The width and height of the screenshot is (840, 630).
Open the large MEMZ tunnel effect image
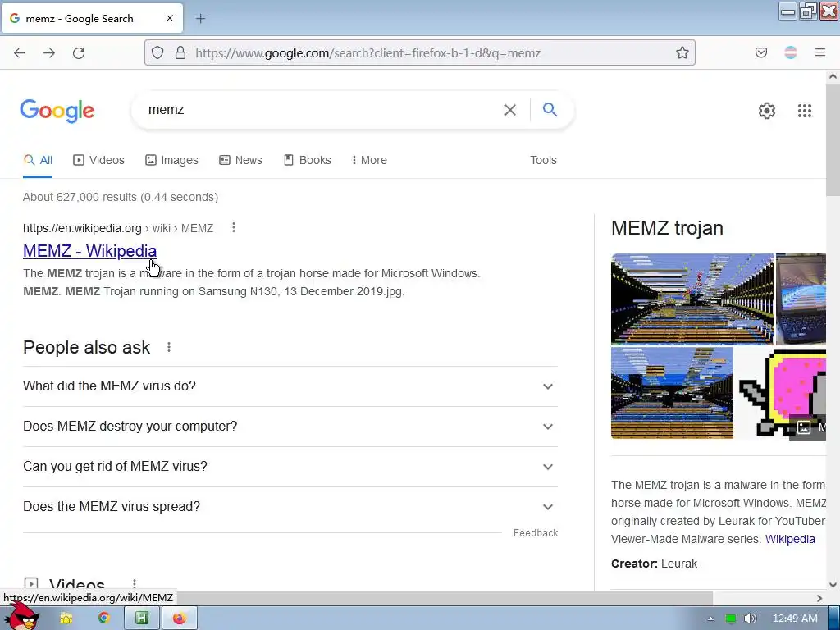[692, 299]
